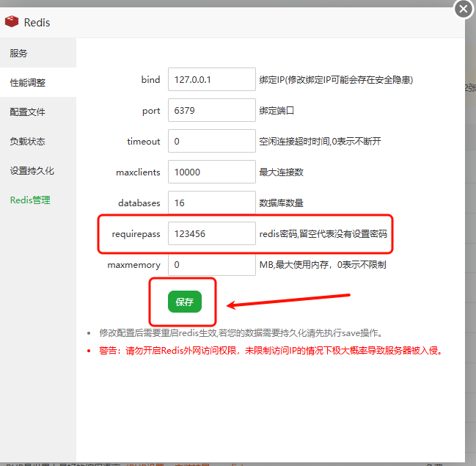Switch to the 配置文件 tab
This screenshot has width=476, height=466.
(38, 112)
